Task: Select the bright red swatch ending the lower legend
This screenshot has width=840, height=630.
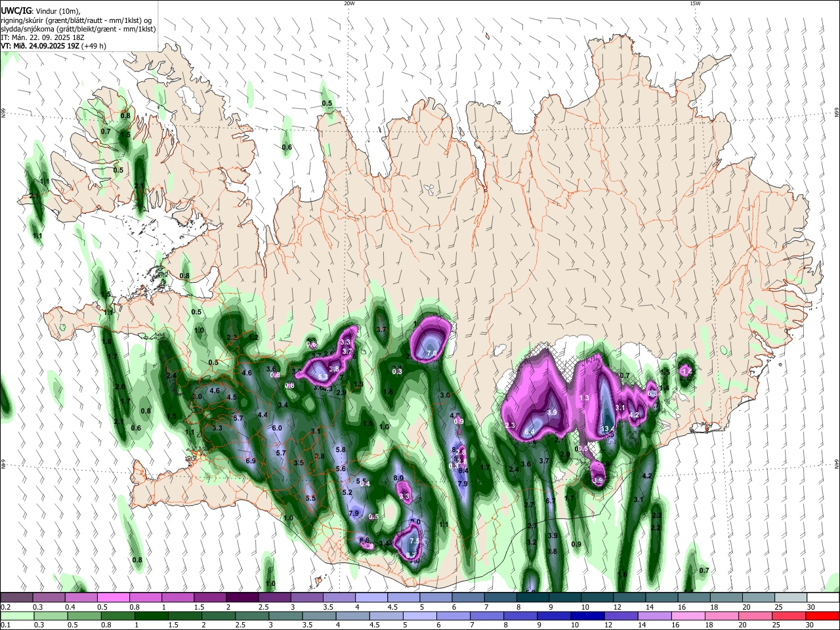Action: click(x=822, y=616)
